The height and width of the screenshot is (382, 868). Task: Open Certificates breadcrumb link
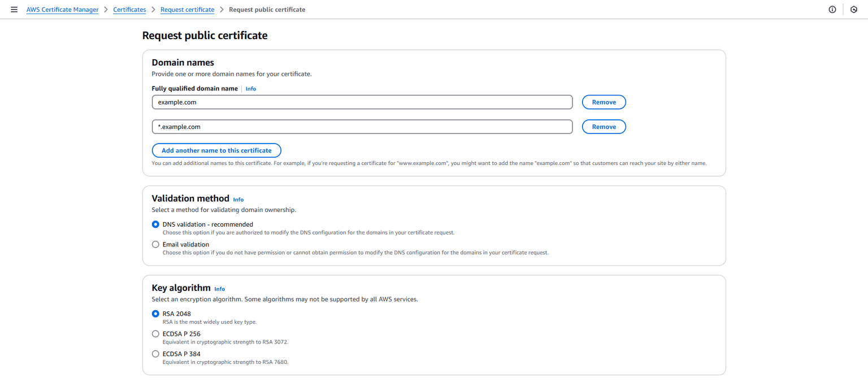coord(129,10)
